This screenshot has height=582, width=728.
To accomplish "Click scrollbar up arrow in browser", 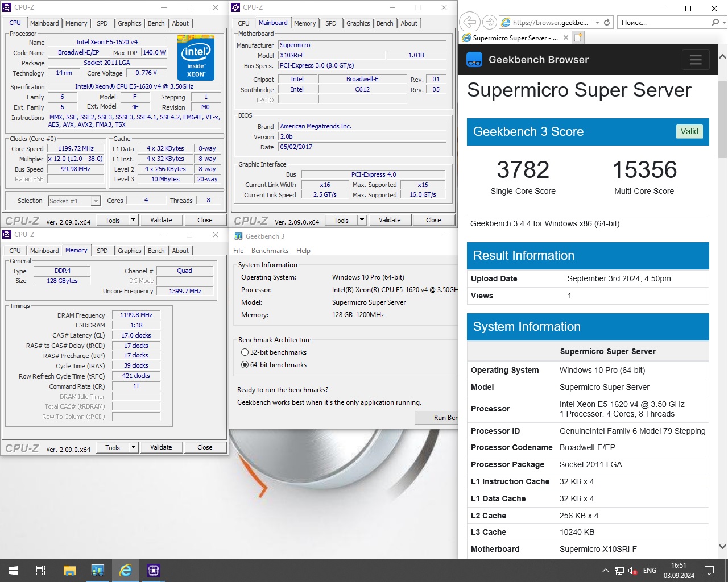I will click(x=722, y=57).
